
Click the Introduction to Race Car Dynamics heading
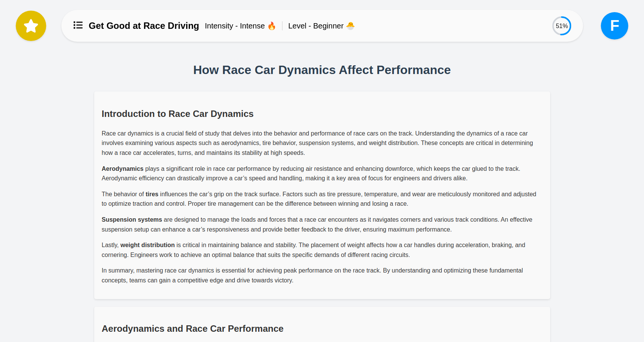[x=177, y=114]
